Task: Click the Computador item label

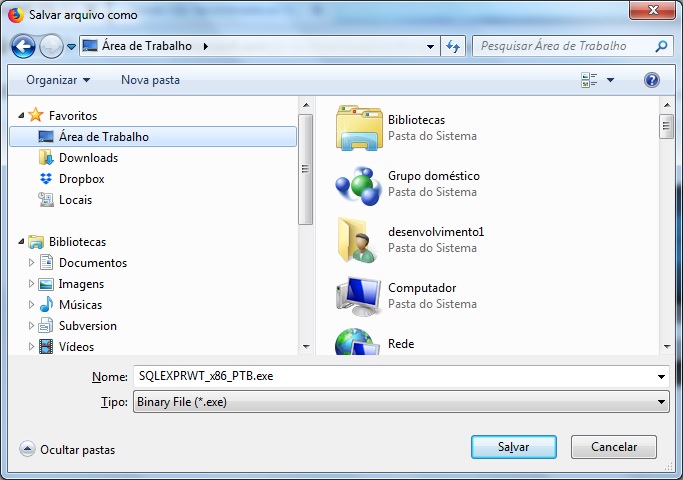Action: point(422,287)
